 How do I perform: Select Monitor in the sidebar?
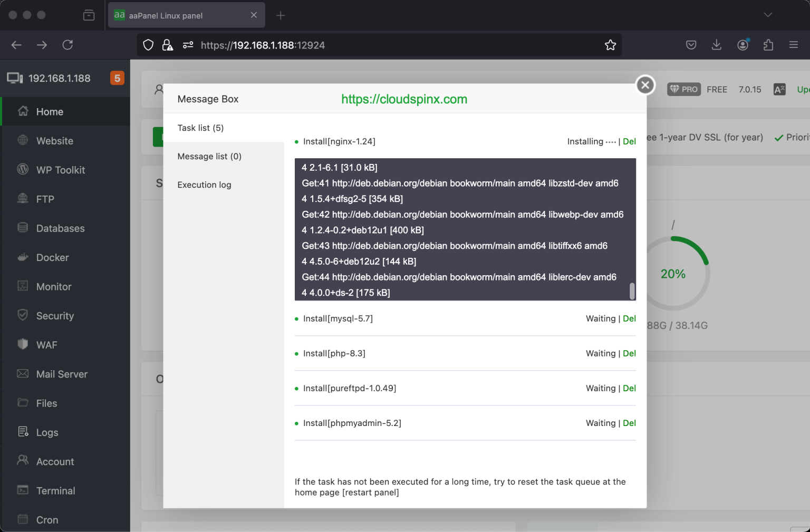pyautogui.click(x=53, y=286)
